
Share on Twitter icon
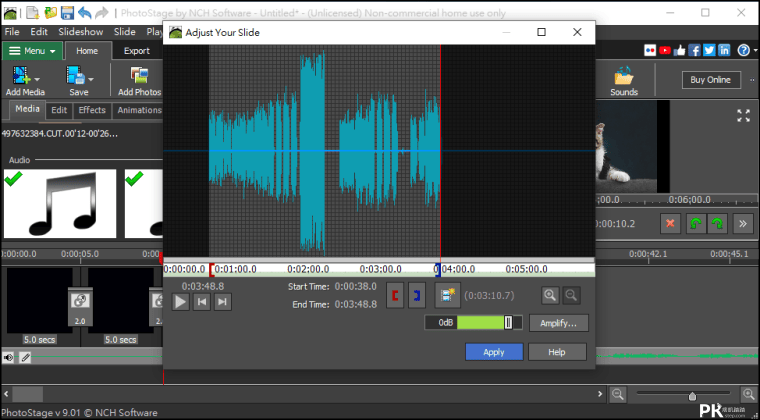(709, 50)
